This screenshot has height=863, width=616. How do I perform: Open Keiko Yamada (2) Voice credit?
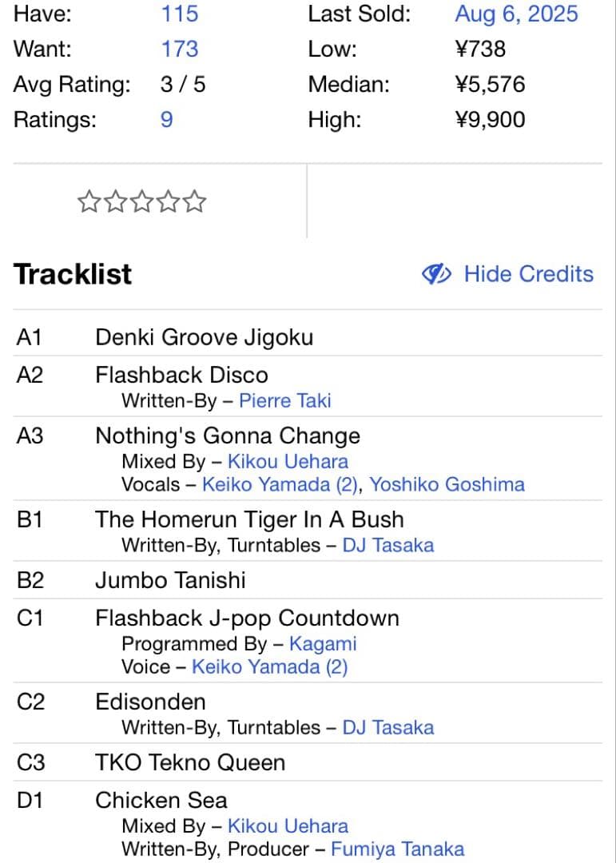(269, 666)
